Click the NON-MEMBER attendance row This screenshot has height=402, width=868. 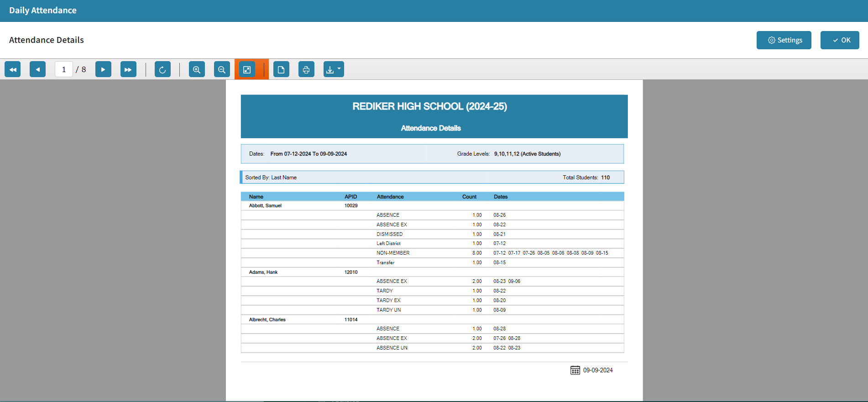click(432, 253)
